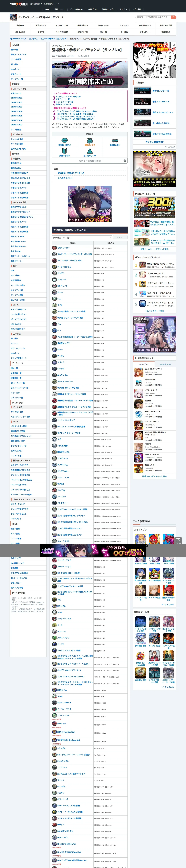The width and height of the screenshot is (186, 868).
Task: Click the ガンキャノン unit icon
Action: [x=54, y=286]
